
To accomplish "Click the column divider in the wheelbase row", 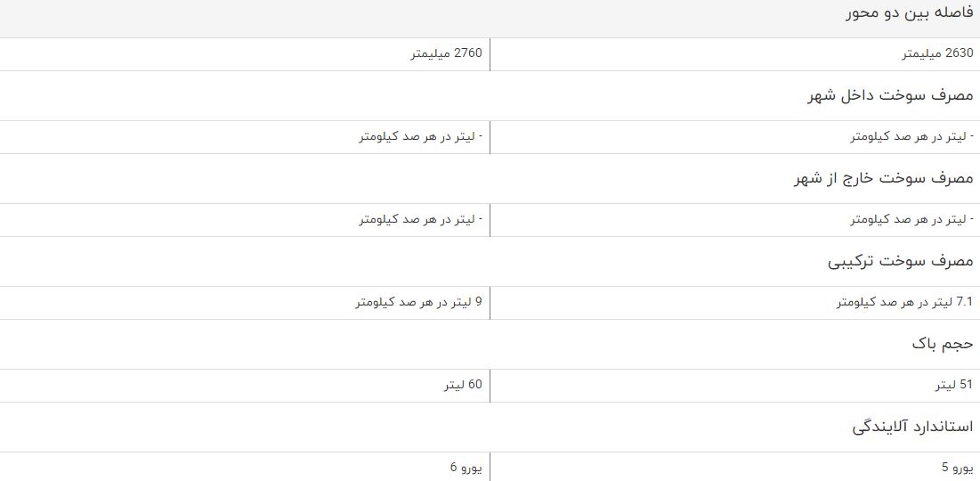I will (490, 54).
